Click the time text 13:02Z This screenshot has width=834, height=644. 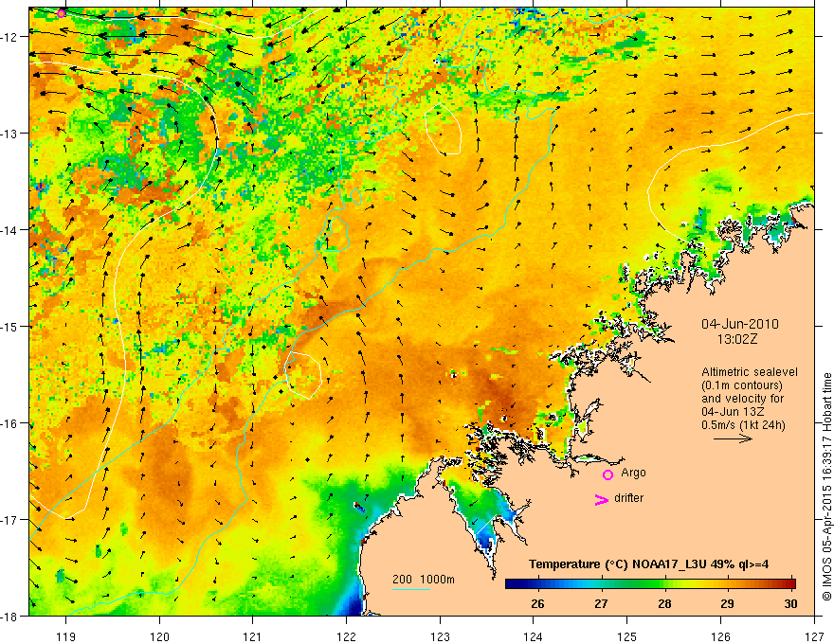[x=736, y=339]
